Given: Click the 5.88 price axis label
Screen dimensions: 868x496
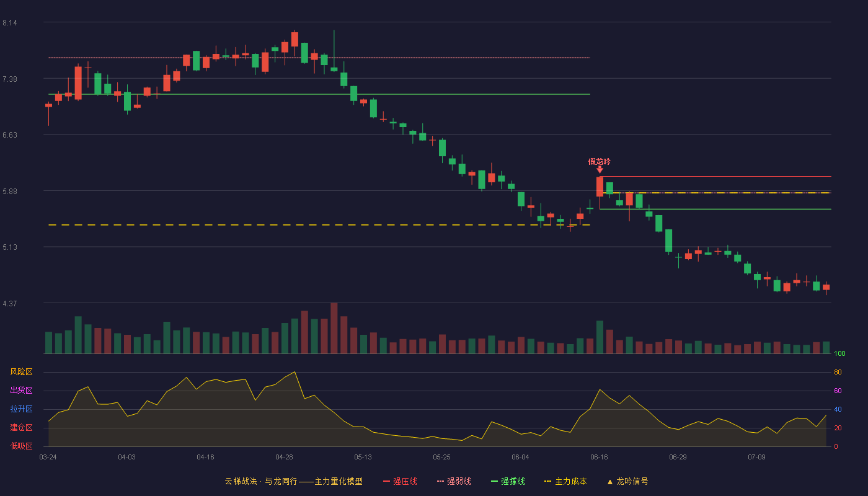Looking at the screenshot, I should [10, 192].
